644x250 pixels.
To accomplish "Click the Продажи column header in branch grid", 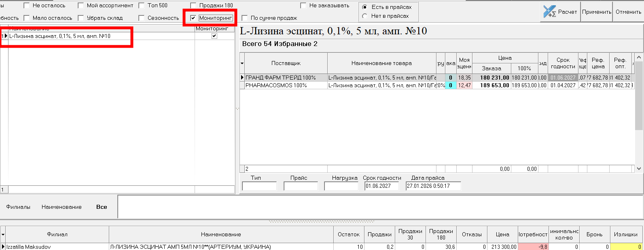I will tap(379, 235).
